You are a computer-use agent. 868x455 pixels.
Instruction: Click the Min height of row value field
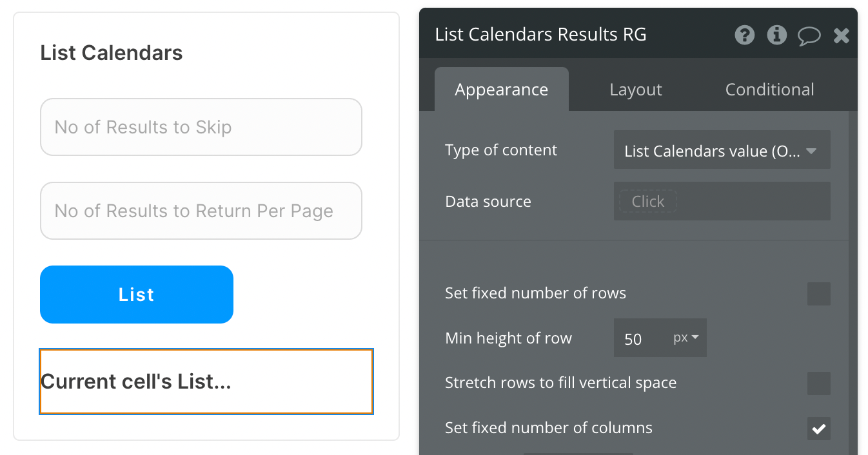point(638,338)
